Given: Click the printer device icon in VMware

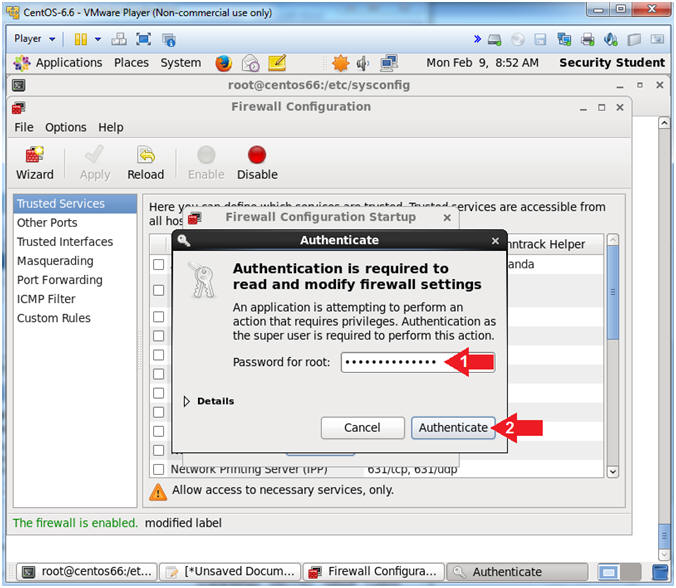Looking at the screenshot, I should pyautogui.click(x=587, y=39).
